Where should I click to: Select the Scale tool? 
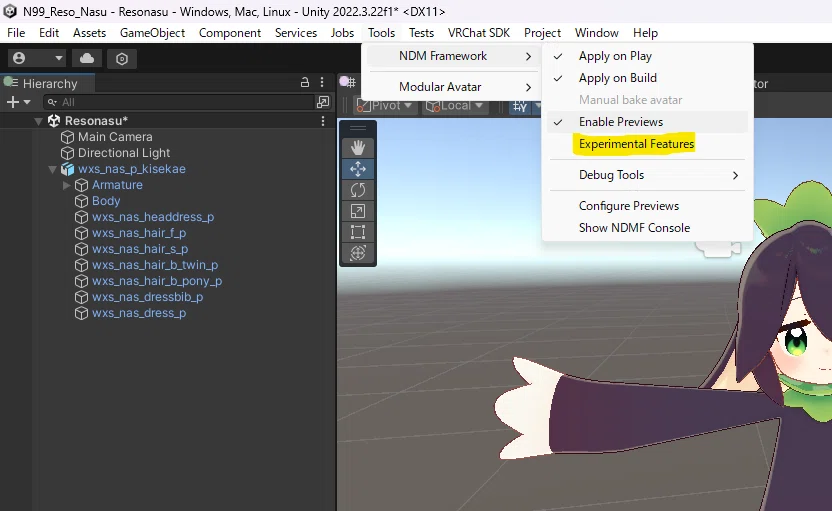point(358,211)
